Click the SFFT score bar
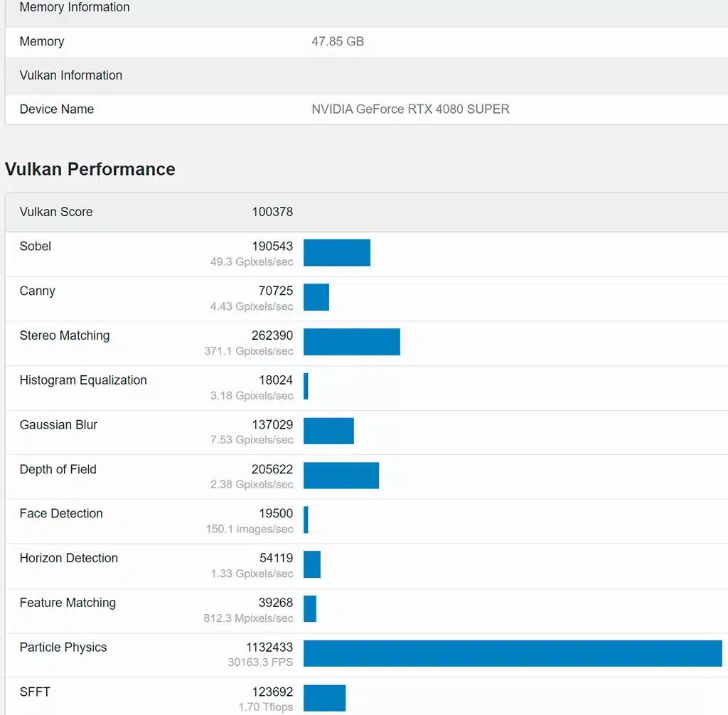728x715 pixels. coord(324,698)
